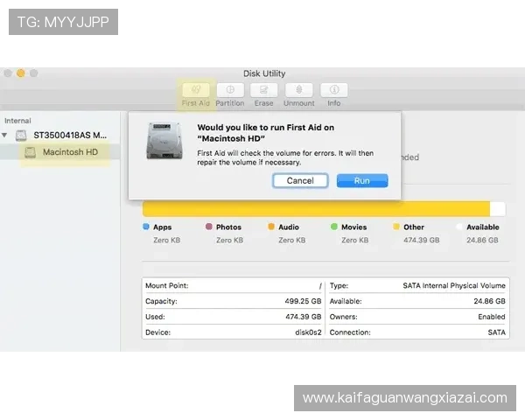Click the orange Audio legend dot
Image resolution: width=525 pixels, height=420 pixels.
(271, 227)
